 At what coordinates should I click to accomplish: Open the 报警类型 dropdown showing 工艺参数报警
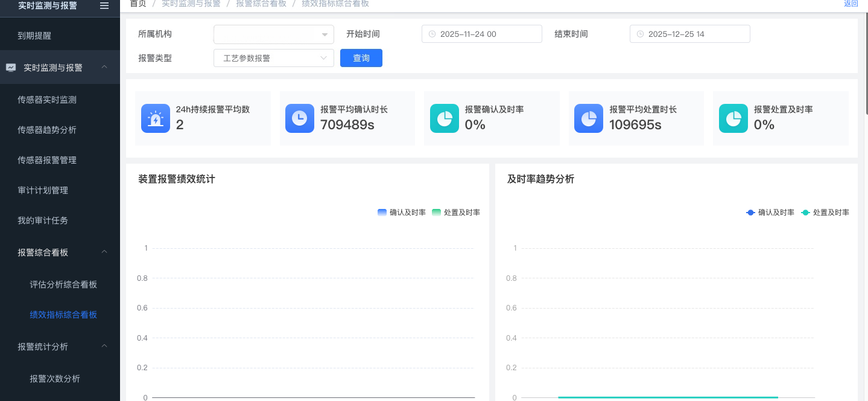(x=273, y=59)
